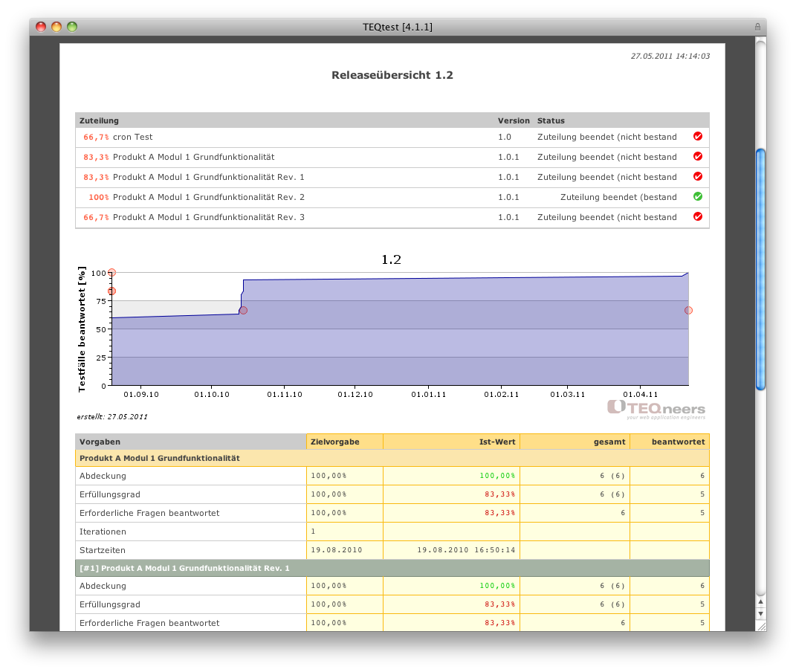This screenshot has height=672, width=796.
Task: Click the 'erstellt: 27.05.2011' caption
Action: tap(112, 417)
